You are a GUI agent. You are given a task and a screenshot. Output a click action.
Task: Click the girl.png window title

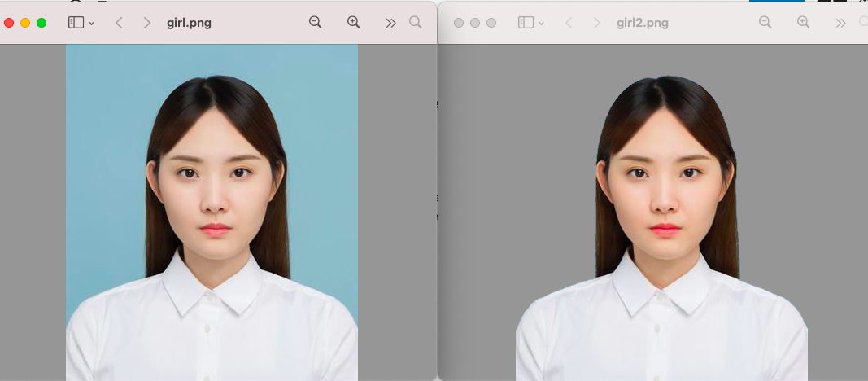(189, 24)
